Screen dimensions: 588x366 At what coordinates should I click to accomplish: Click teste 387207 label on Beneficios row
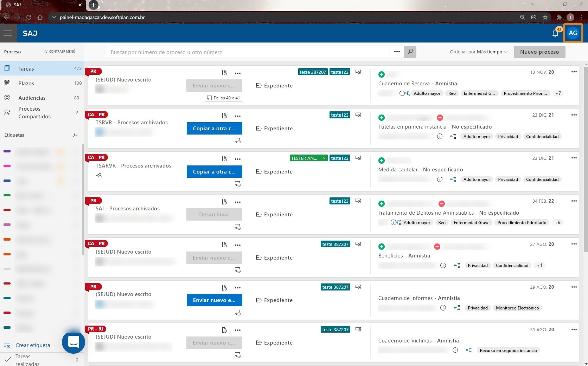(335, 244)
